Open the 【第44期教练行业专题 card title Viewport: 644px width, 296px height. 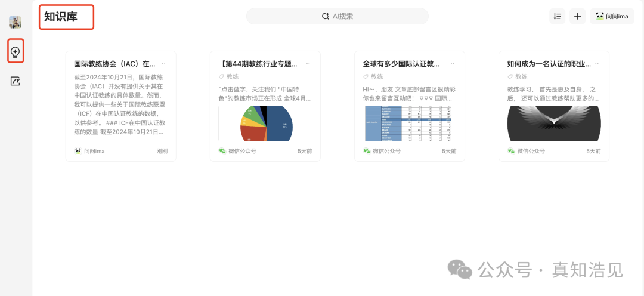(259, 64)
